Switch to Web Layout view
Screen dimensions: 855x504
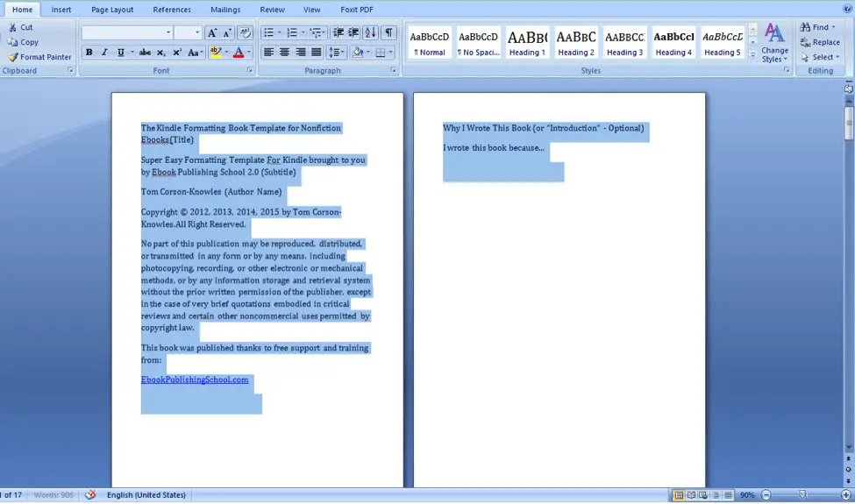click(x=703, y=494)
